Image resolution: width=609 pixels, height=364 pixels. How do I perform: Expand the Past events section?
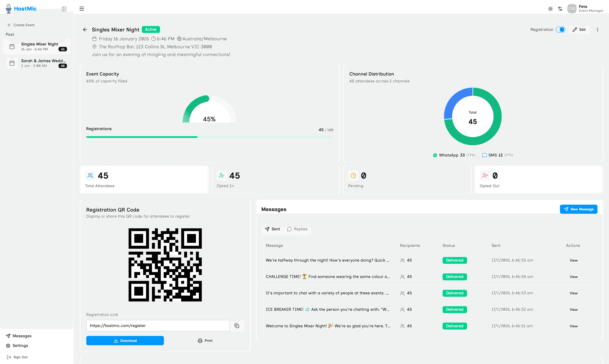point(10,34)
